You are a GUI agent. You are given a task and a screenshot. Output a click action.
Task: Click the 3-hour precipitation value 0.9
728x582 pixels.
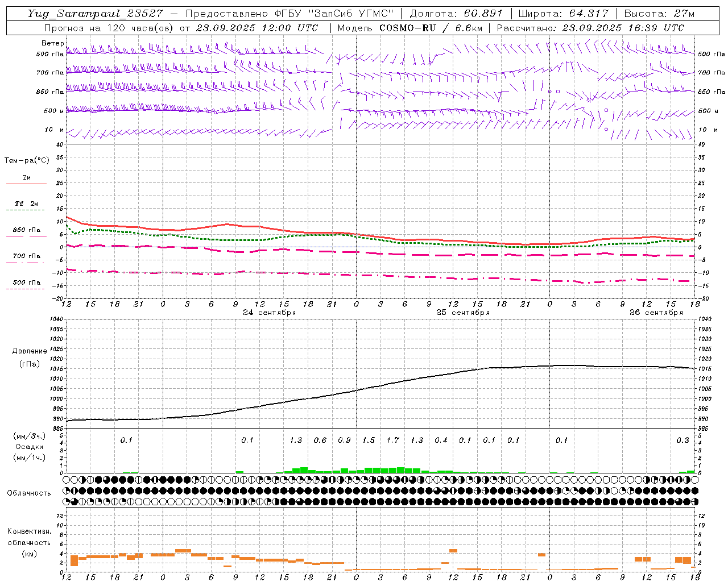pyautogui.click(x=344, y=440)
